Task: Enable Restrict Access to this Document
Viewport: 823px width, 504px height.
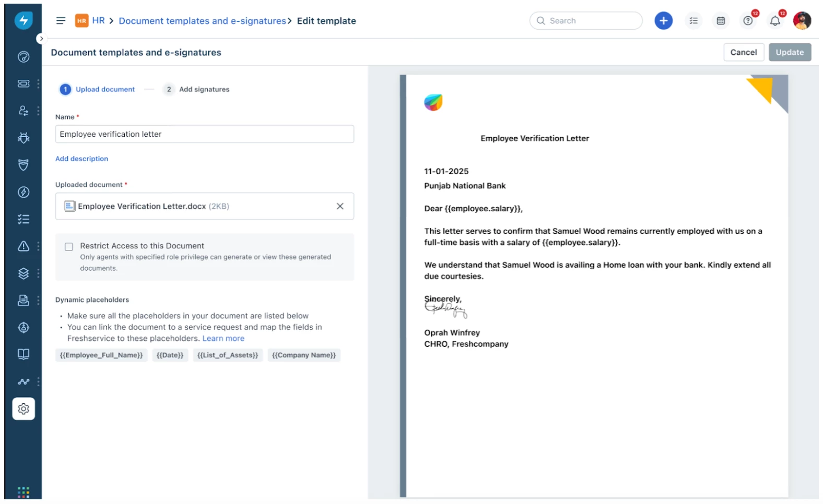Action: click(69, 247)
